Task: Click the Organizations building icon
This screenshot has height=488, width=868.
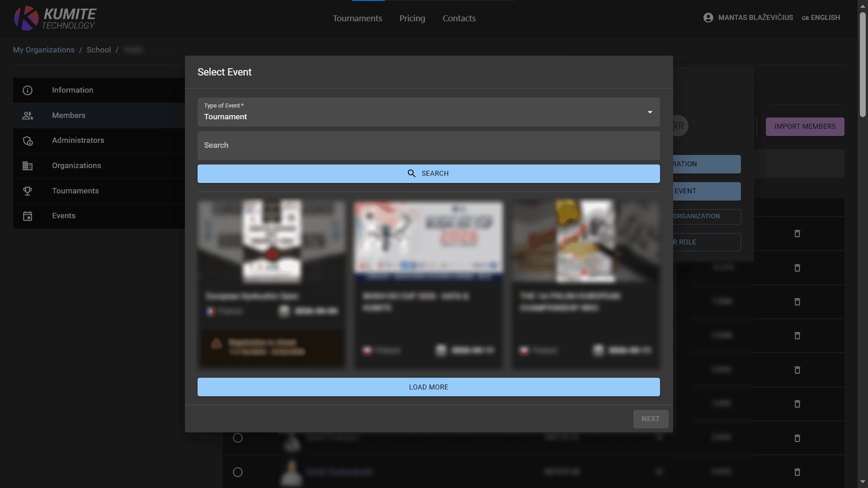Action: coord(28,166)
